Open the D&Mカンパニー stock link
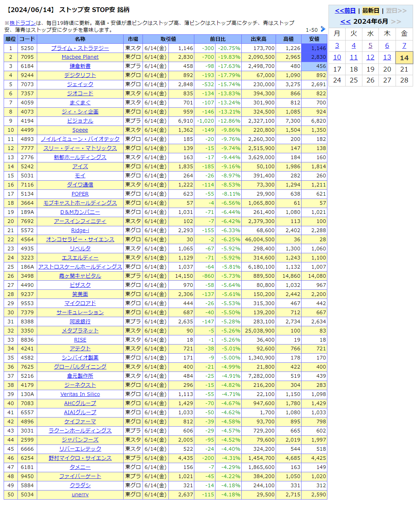420x508 pixels. (80, 212)
